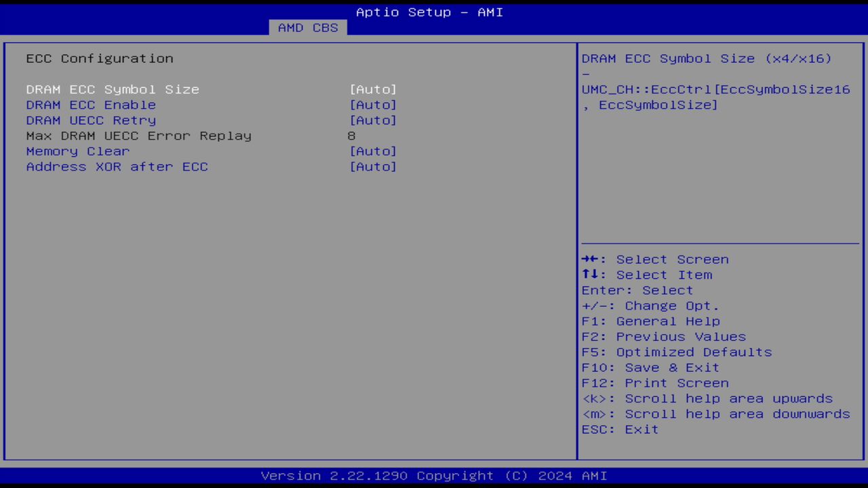This screenshot has height=488, width=868.
Task: Click the ECC Configuration heading
Action: pos(100,58)
